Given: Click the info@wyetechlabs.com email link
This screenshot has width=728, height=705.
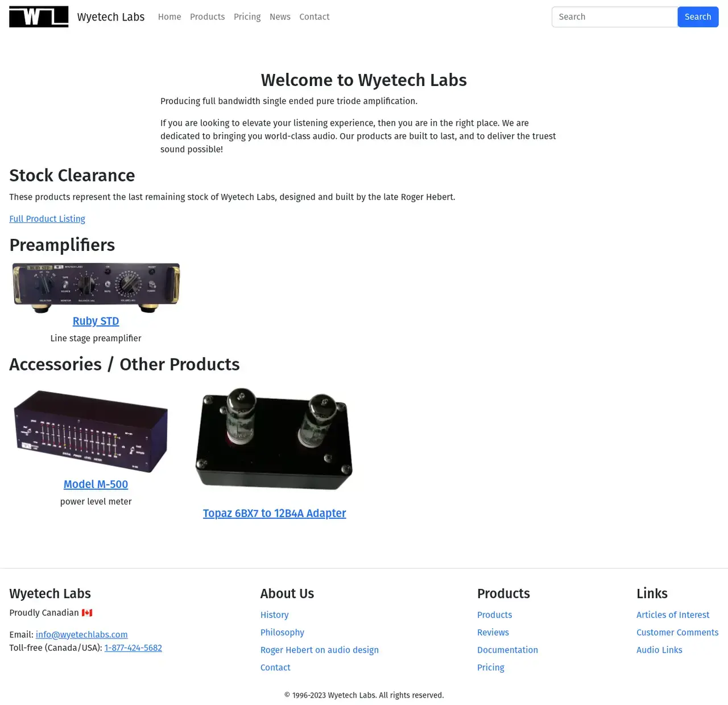Looking at the screenshot, I should (82, 634).
